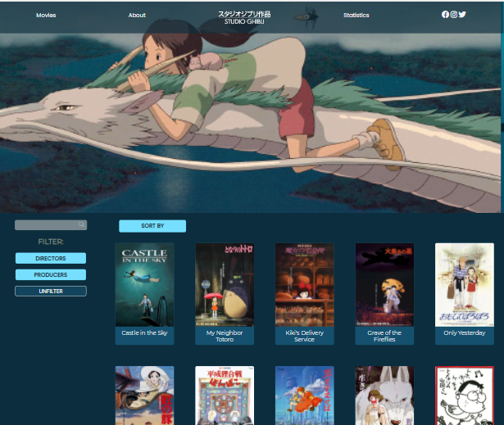Screen dimensions: 504x425
Task: Expand the DIRECTORS filter
Action: point(51,258)
